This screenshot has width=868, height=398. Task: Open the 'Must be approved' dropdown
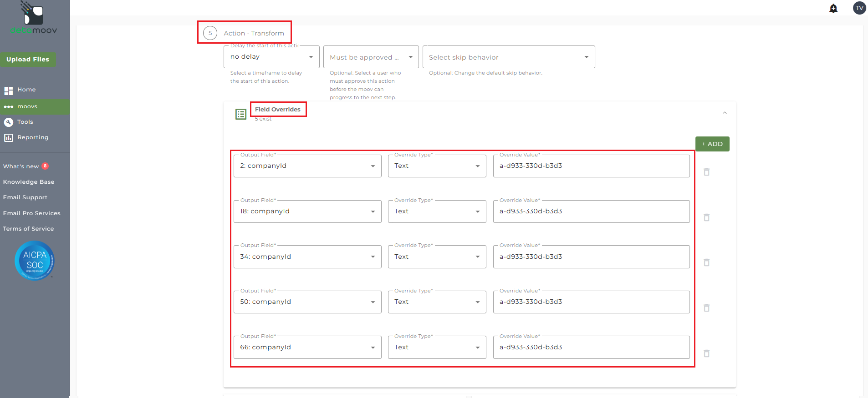371,57
